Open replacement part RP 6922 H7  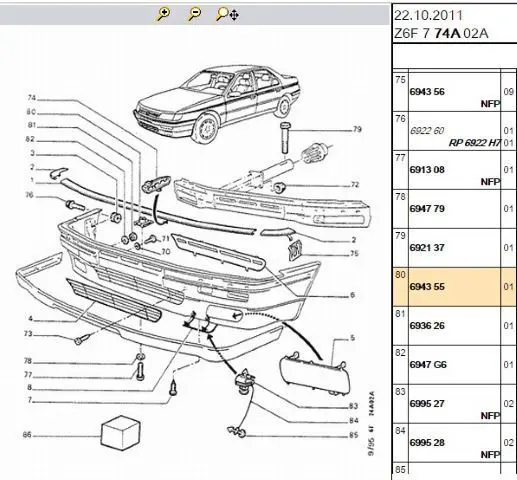pos(475,143)
